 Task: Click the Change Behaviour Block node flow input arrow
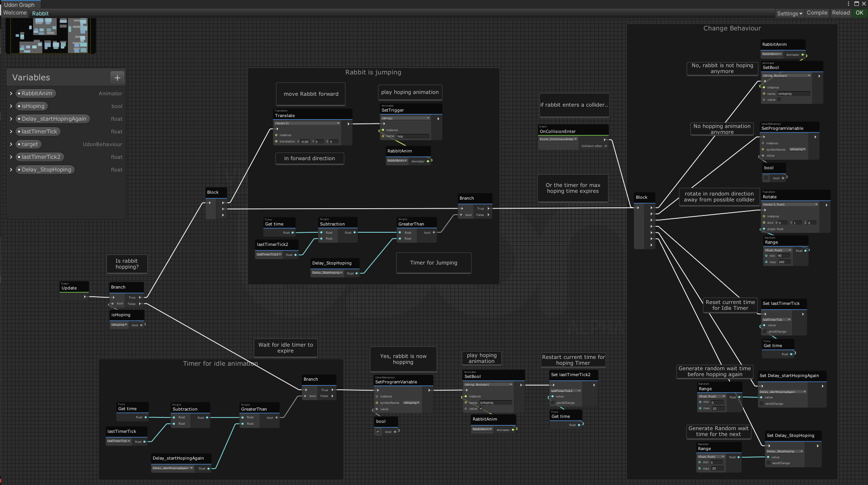638,208
